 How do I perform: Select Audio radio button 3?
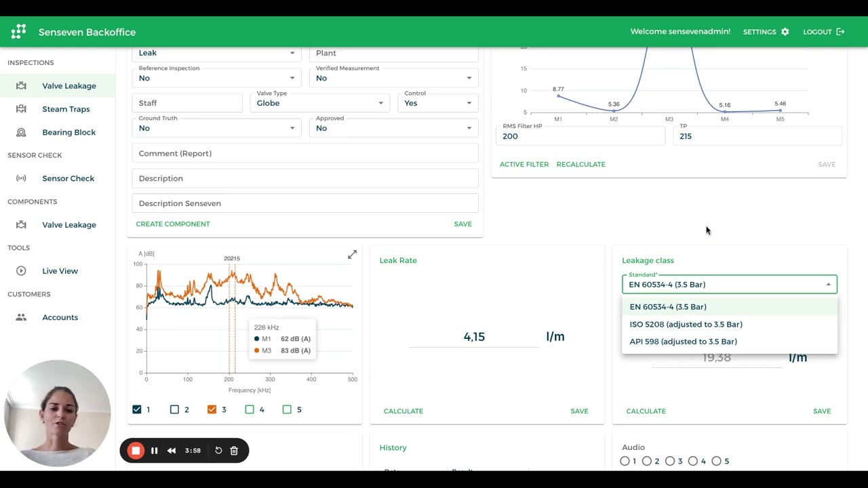pyautogui.click(x=670, y=461)
